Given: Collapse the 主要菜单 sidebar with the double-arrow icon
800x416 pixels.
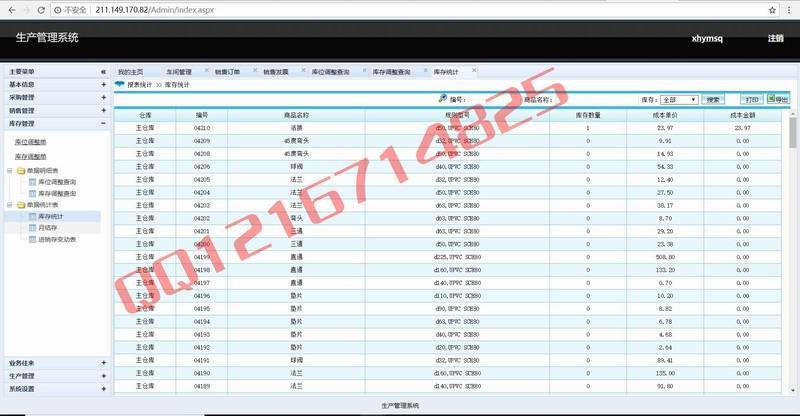Looking at the screenshot, I should [x=103, y=72].
